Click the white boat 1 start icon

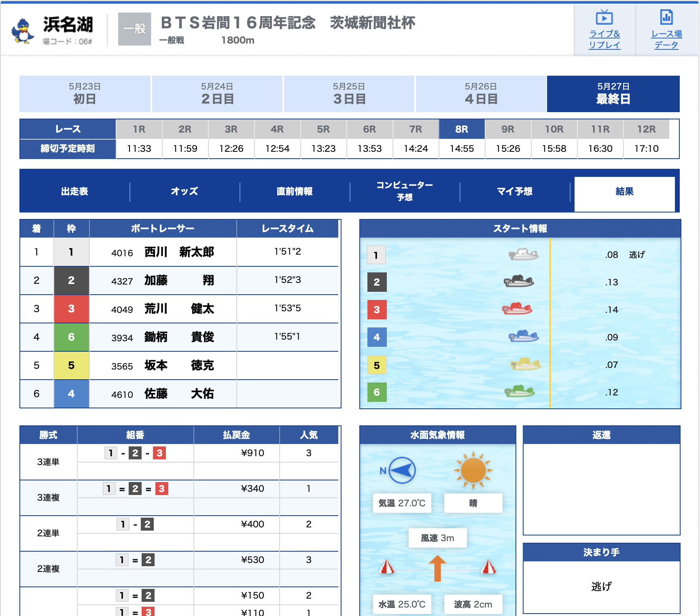click(x=523, y=255)
